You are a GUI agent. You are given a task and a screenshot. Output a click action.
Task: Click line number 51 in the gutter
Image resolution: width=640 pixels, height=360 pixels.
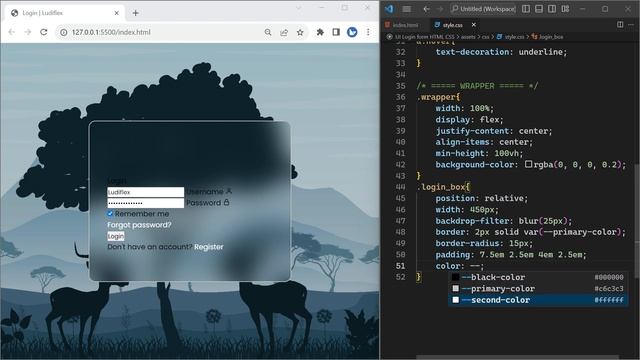(400, 266)
